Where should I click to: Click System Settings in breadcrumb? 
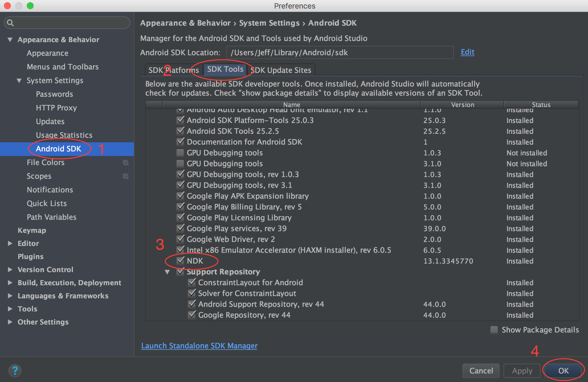pyautogui.click(x=269, y=23)
